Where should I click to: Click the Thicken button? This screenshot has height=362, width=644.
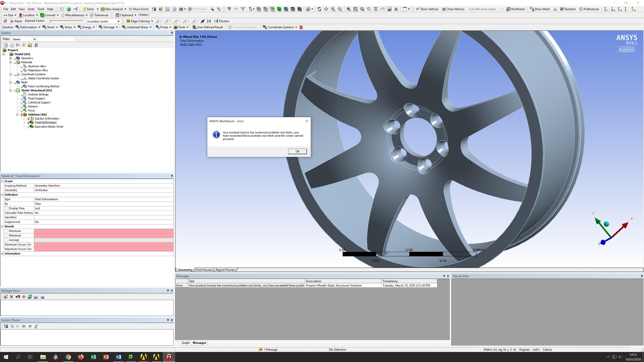click(x=222, y=21)
